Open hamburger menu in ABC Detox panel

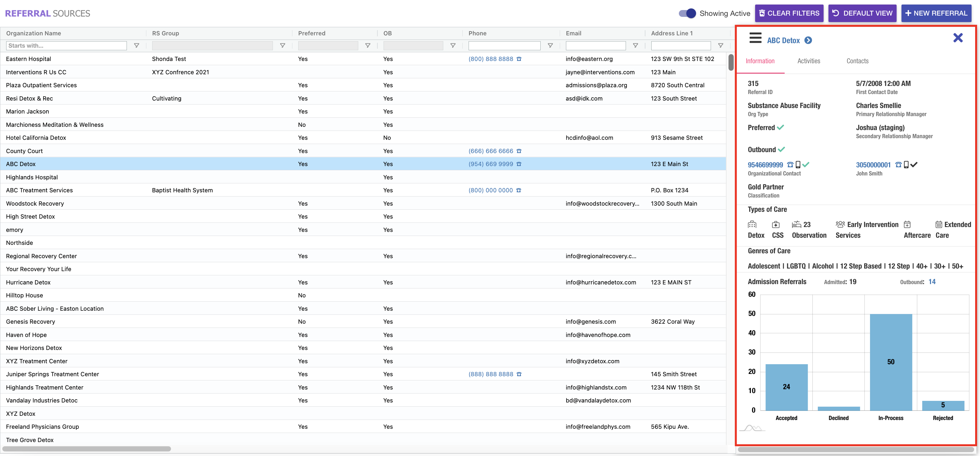[755, 38]
